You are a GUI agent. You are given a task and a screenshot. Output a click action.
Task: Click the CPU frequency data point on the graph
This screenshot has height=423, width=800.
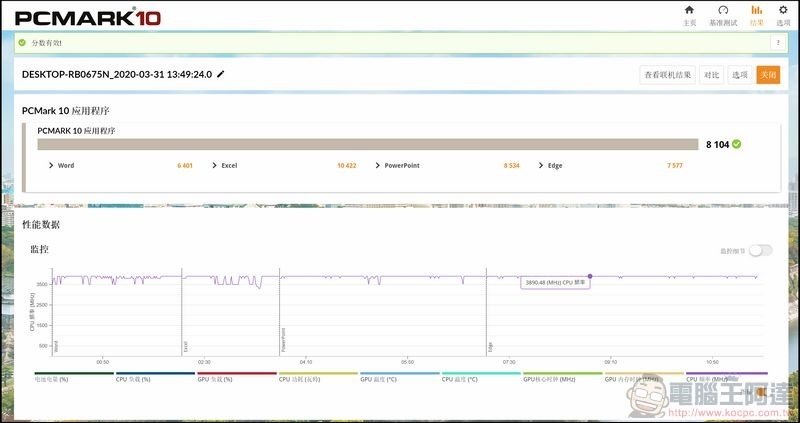589,275
